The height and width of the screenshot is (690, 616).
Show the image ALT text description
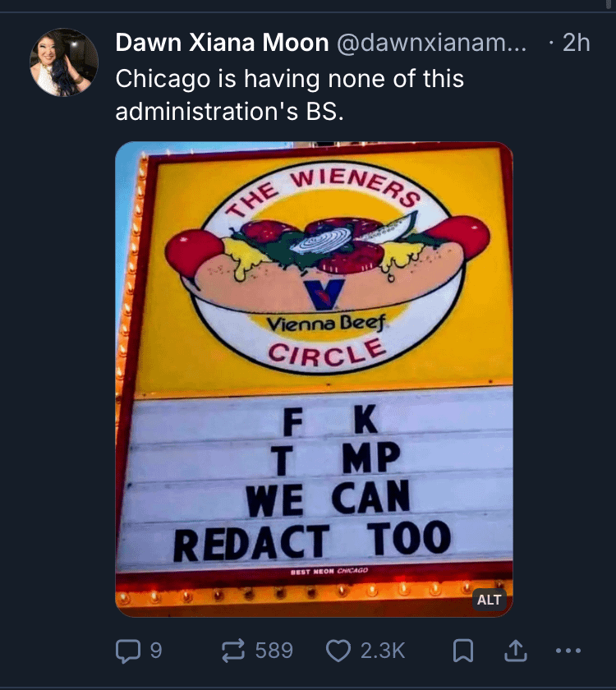pyautogui.click(x=489, y=600)
